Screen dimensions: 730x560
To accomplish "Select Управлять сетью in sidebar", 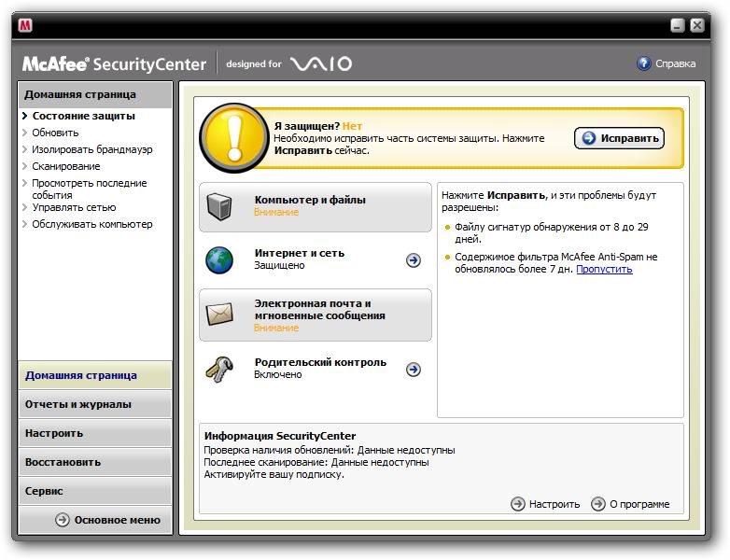I will pos(74,207).
